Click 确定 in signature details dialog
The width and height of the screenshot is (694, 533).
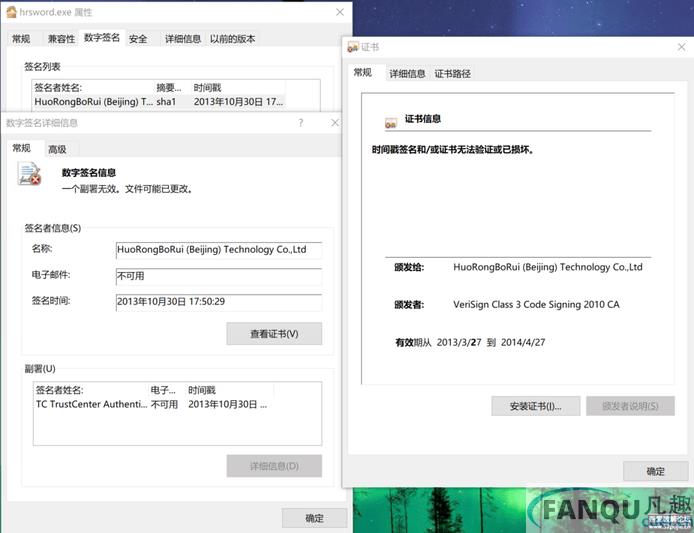(314, 518)
